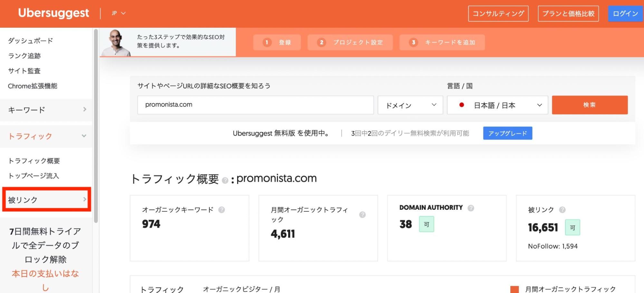644x293 pixels.
Task: Click the sidebar vertical scrollbar
Action: 96,126
